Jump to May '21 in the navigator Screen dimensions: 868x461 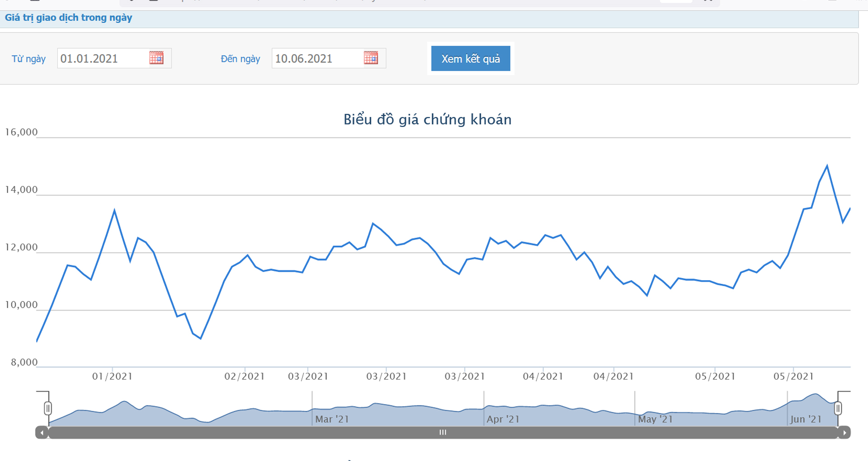(655, 419)
